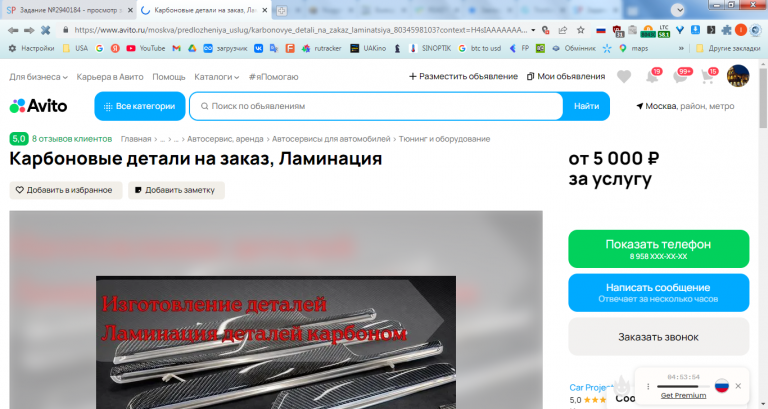Open the Google Drive bookmark icon

(x=192, y=48)
